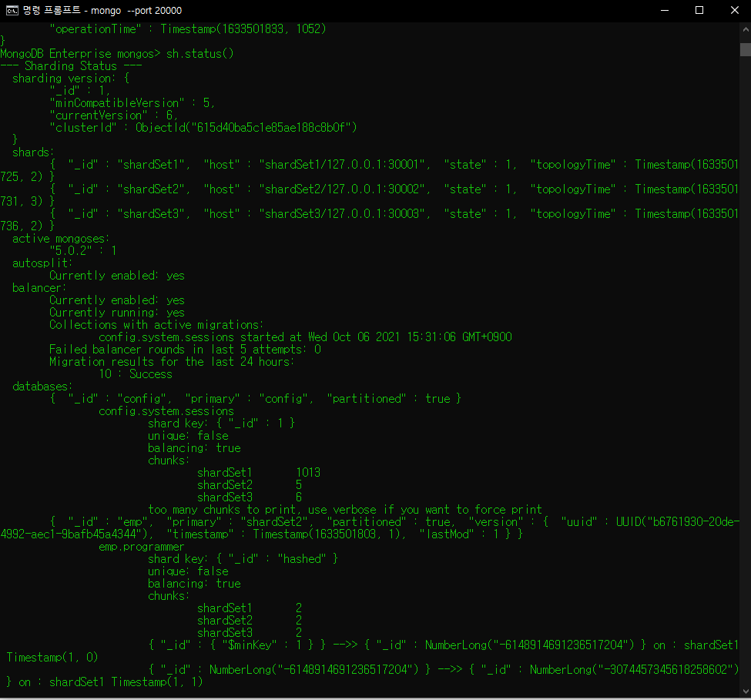Click the shardSet2 5 chunks row
This screenshot has height=700, width=751.
[x=250, y=485]
